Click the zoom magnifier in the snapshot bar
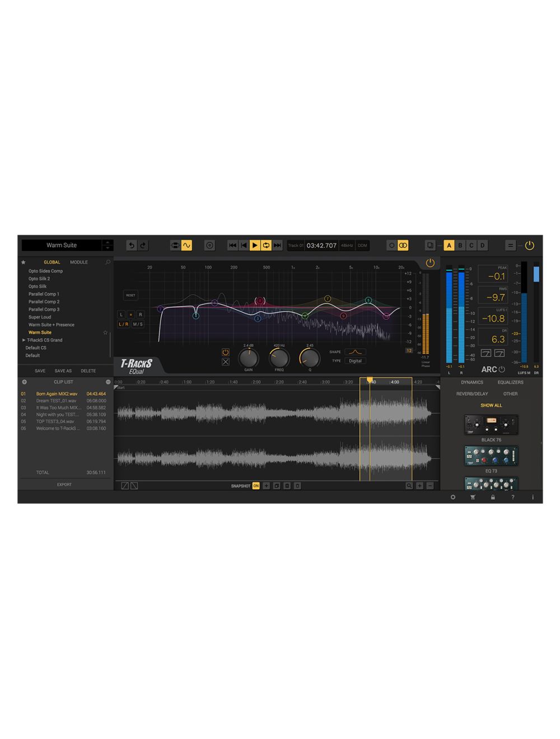The height and width of the screenshot is (739, 560). 410,486
